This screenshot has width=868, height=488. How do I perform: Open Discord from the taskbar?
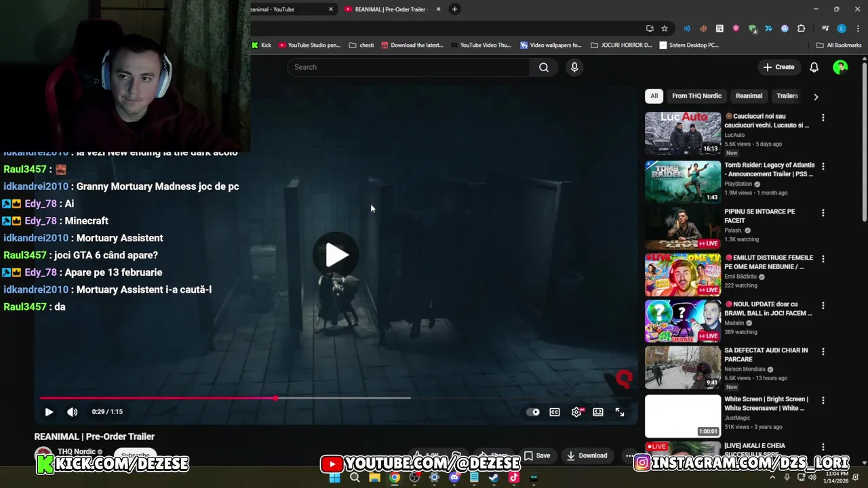454,477
